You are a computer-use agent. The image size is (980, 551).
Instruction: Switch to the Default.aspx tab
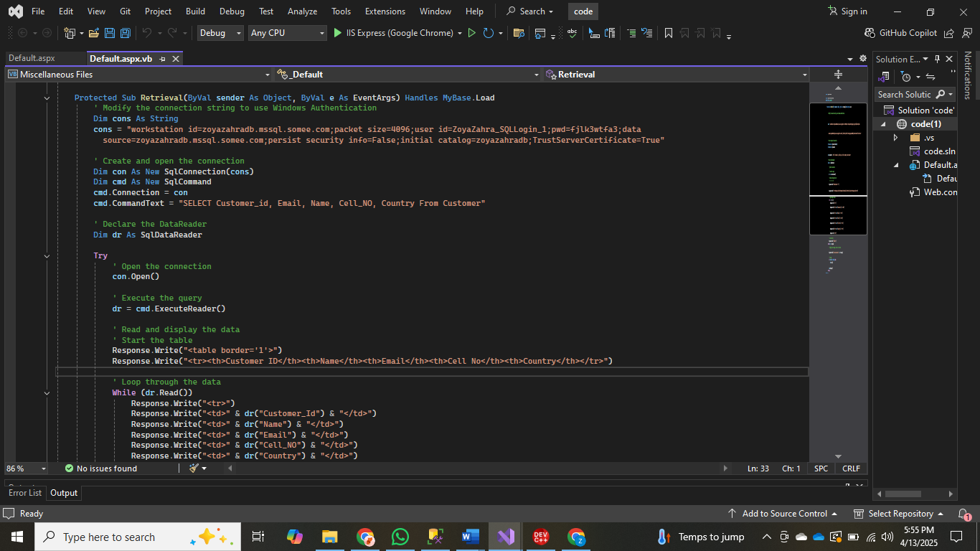[x=32, y=59]
